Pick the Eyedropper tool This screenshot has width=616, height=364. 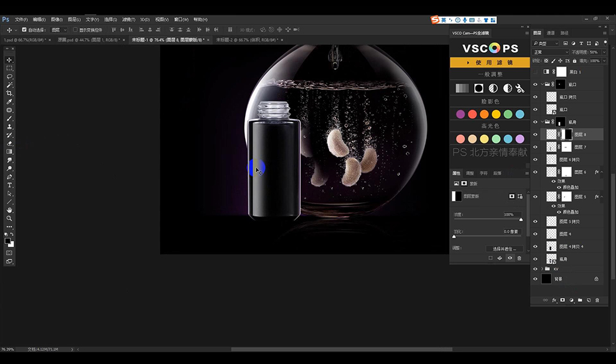[9, 101]
